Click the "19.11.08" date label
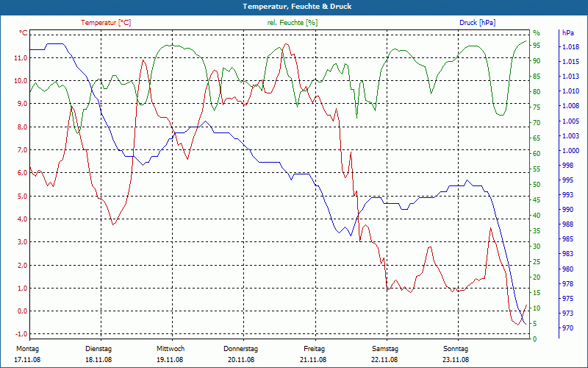This screenshot has width=588, height=368. tap(170, 360)
